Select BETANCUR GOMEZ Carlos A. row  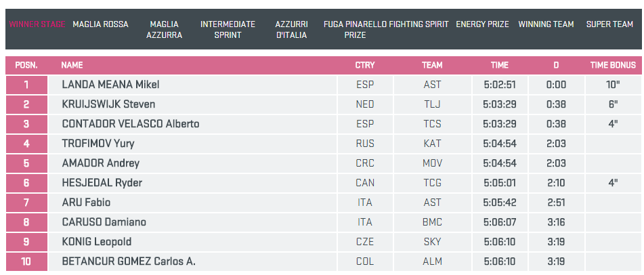click(129, 261)
